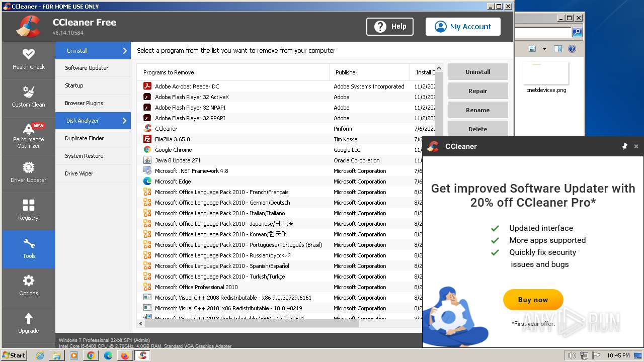Select the Uninstall tool tab
The width and height of the screenshot is (644, 362).
point(93,50)
